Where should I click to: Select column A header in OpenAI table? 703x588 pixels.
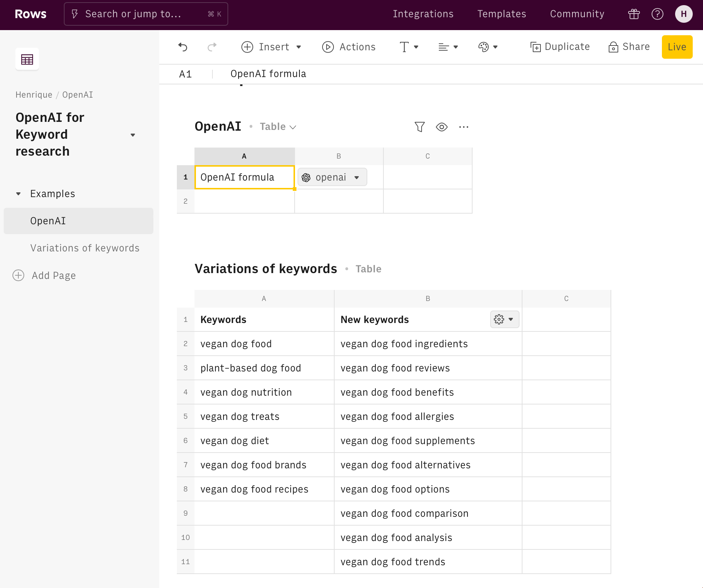[x=244, y=156]
